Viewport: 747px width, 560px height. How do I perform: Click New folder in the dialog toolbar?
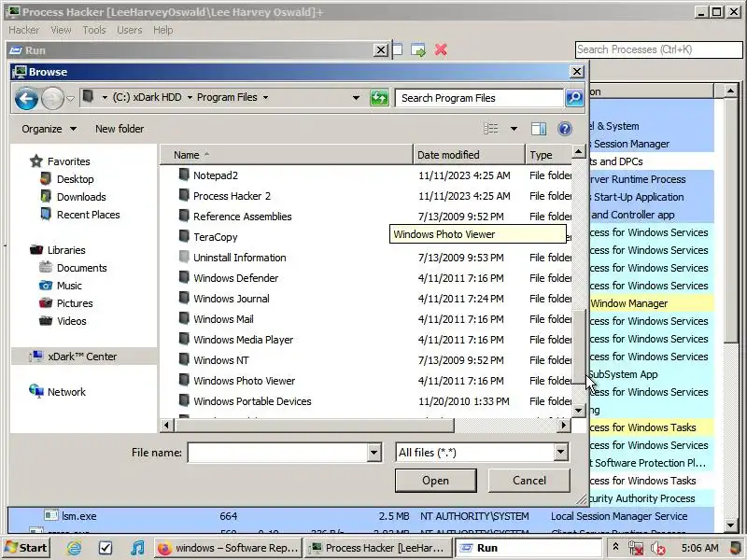[120, 129]
